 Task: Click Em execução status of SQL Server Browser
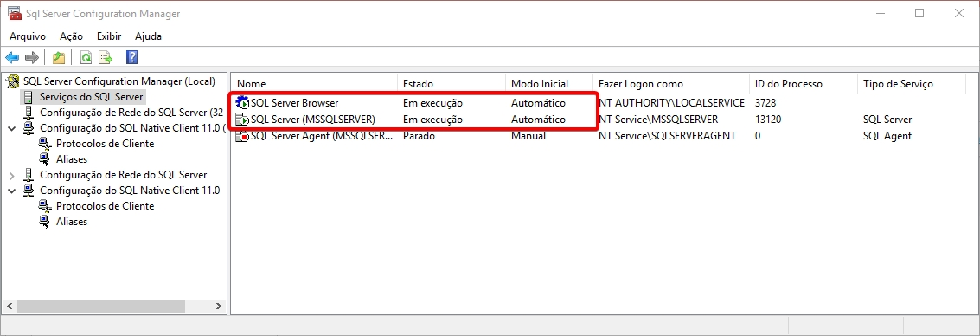pos(432,102)
